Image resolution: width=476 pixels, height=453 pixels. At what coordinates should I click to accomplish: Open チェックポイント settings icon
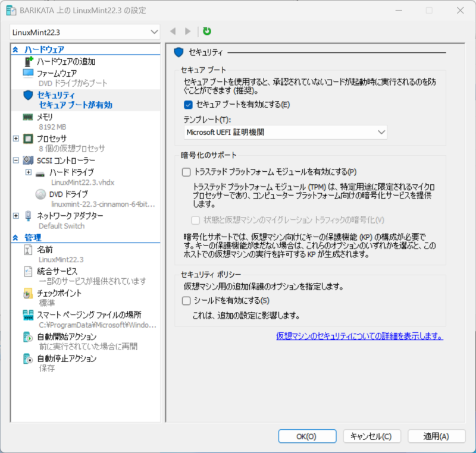tap(29, 293)
